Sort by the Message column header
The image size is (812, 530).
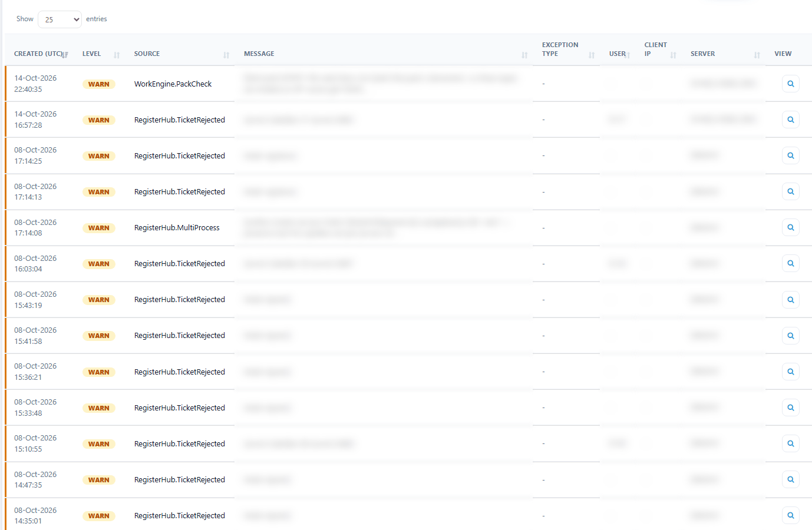click(384, 54)
